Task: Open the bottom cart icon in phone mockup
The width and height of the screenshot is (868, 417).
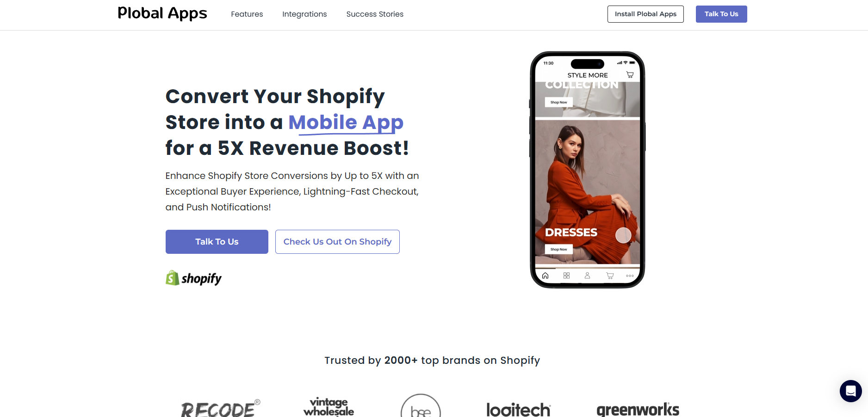Action: point(610,276)
